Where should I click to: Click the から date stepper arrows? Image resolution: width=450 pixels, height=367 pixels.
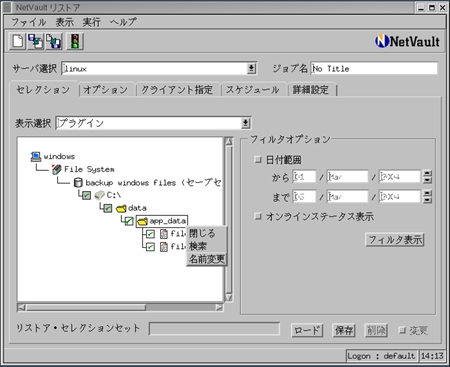[x=427, y=176]
